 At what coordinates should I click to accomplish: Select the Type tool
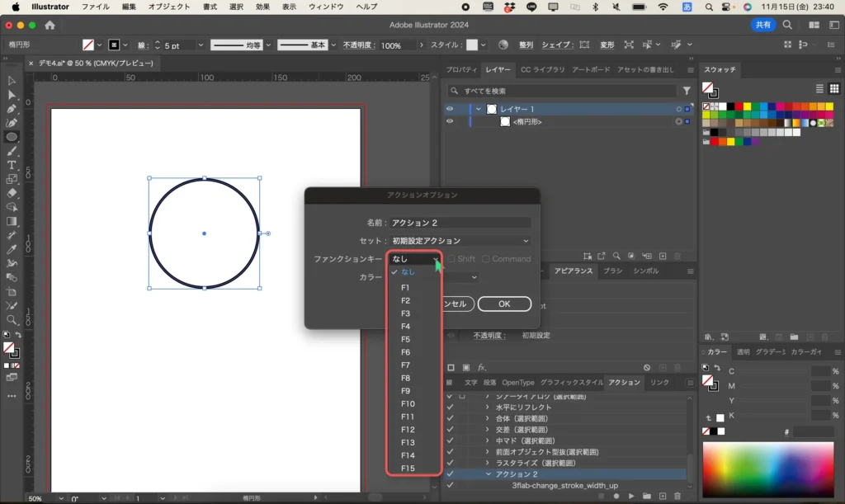pyautogui.click(x=12, y=165)
